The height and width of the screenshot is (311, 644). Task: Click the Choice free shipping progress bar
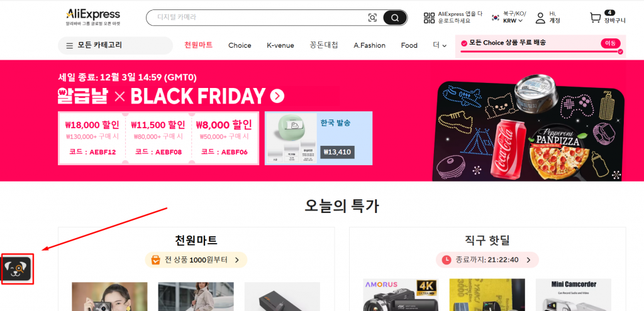click(x=541, y=52)
